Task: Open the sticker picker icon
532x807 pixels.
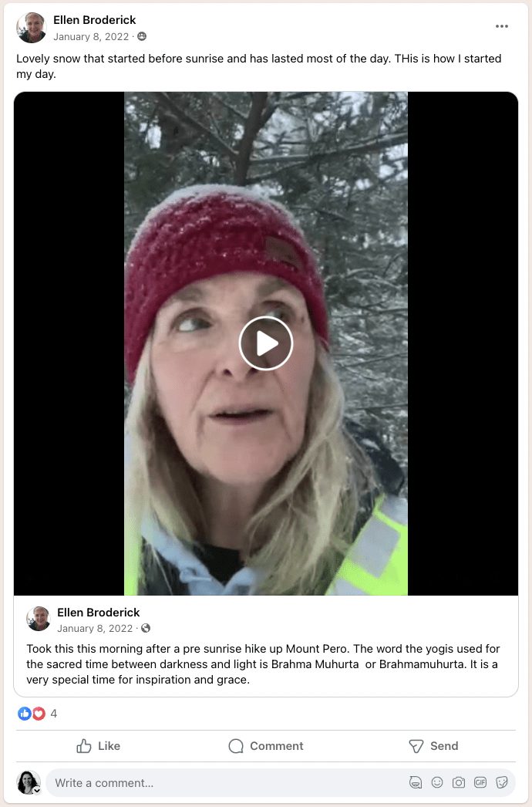Action: tap(502, 783)
